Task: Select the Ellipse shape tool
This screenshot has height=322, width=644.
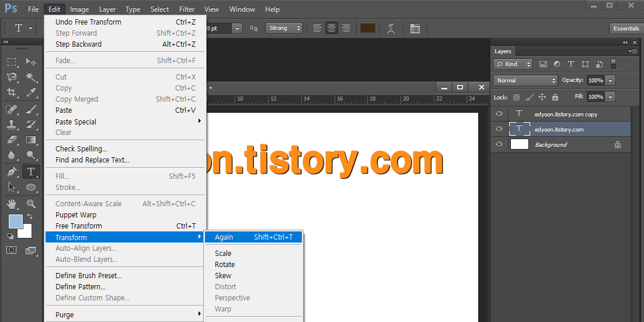Action: coord(31,187)
